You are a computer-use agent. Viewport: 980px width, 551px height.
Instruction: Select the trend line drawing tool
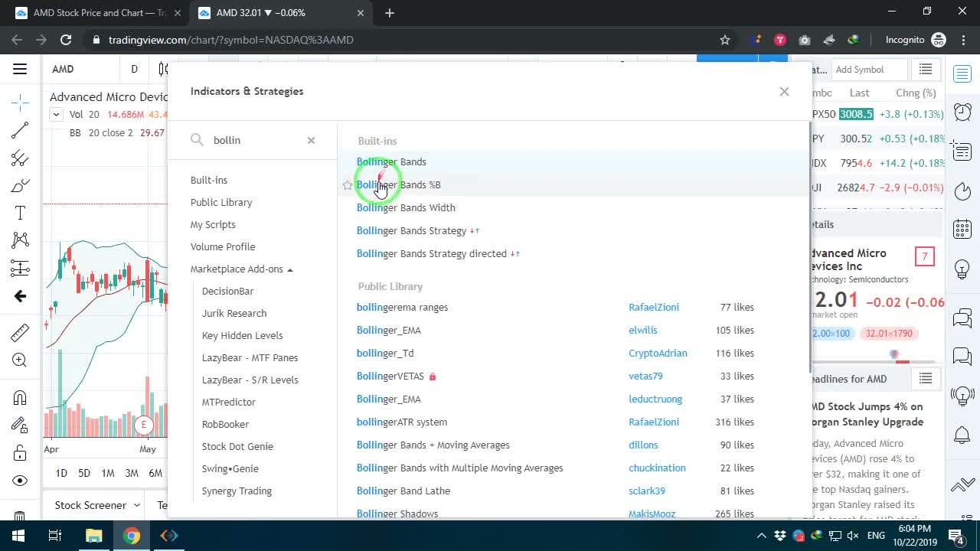(x=20, y=130)
